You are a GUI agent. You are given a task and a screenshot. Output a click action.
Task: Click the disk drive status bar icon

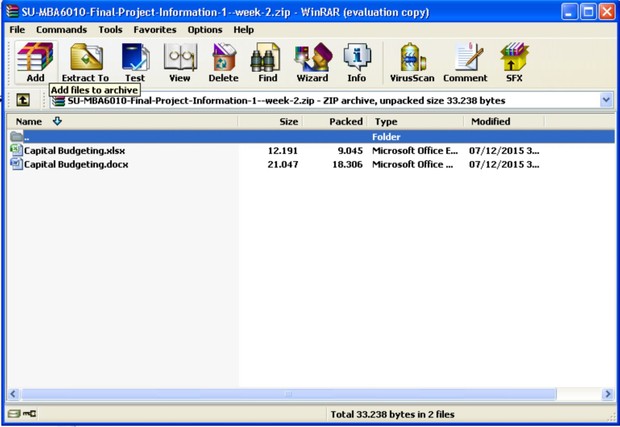click(x=14, y=414)
